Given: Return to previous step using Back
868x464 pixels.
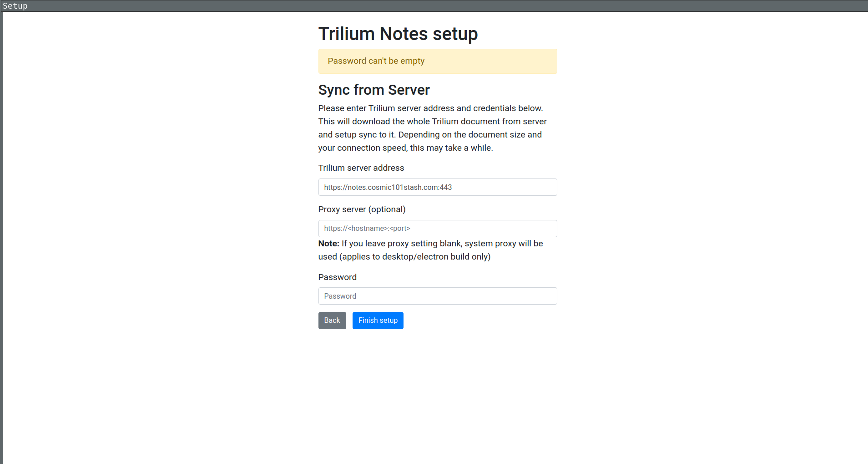Looking at the screenshot, I should coord(332,320).
